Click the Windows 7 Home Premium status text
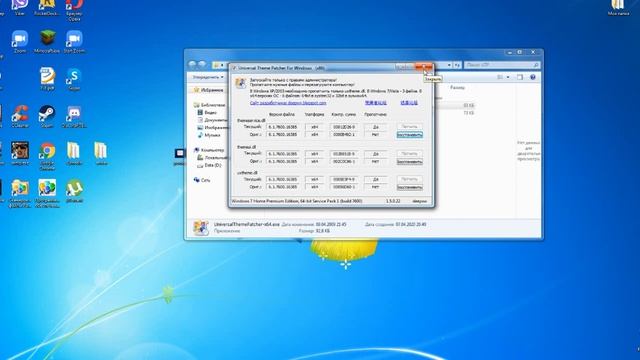 pyautogui.click(x=297, y=201)
